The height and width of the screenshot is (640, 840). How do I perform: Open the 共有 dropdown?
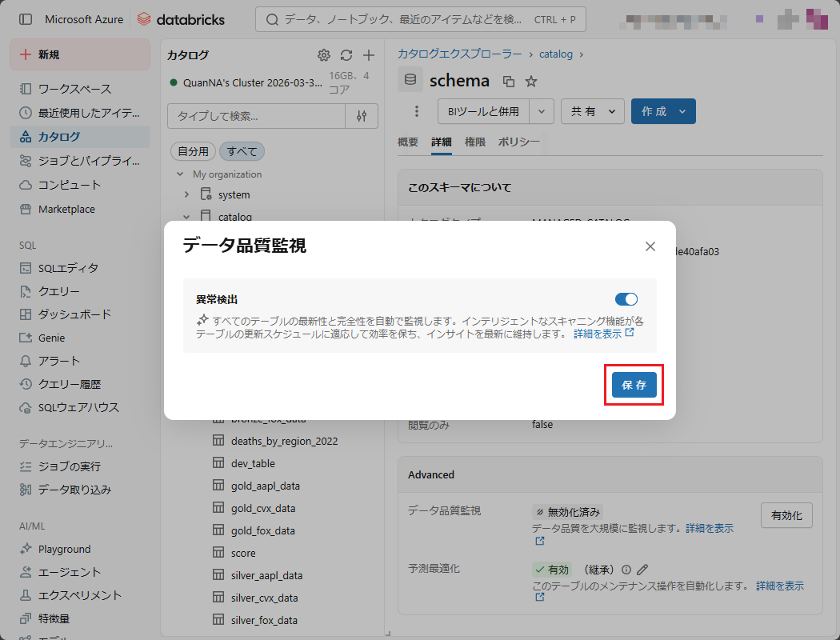coord(593,112)
